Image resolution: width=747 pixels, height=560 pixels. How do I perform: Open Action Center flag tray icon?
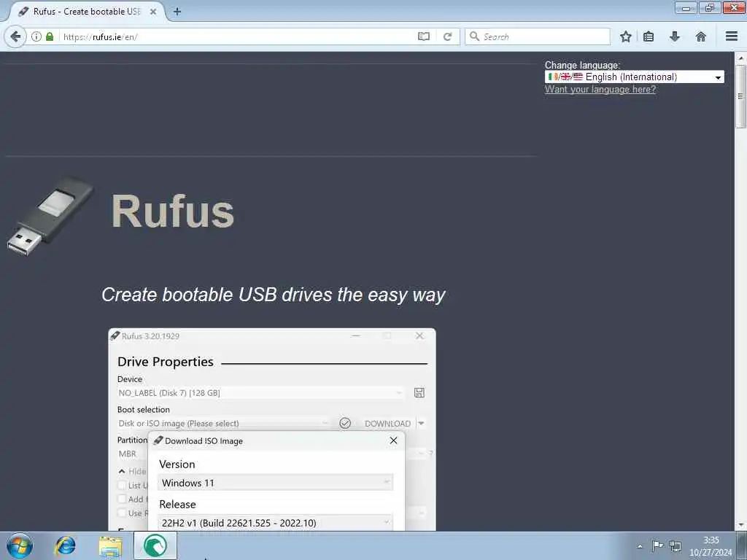coord(657,545)
